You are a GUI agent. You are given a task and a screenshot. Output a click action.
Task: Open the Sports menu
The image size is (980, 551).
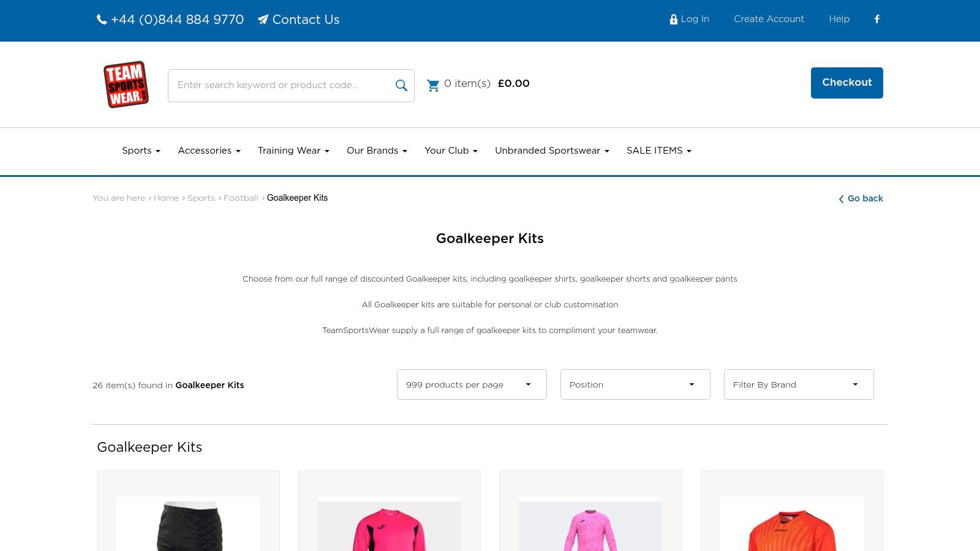coord(141,151)
